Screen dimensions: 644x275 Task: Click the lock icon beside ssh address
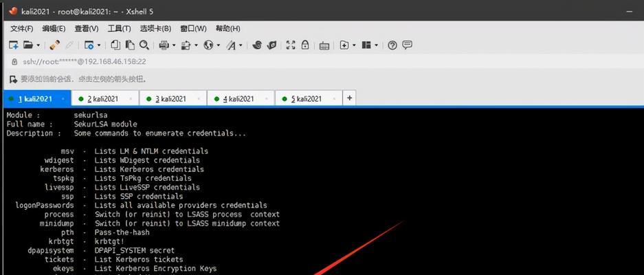pyautogui.click(x=15, y=62)
